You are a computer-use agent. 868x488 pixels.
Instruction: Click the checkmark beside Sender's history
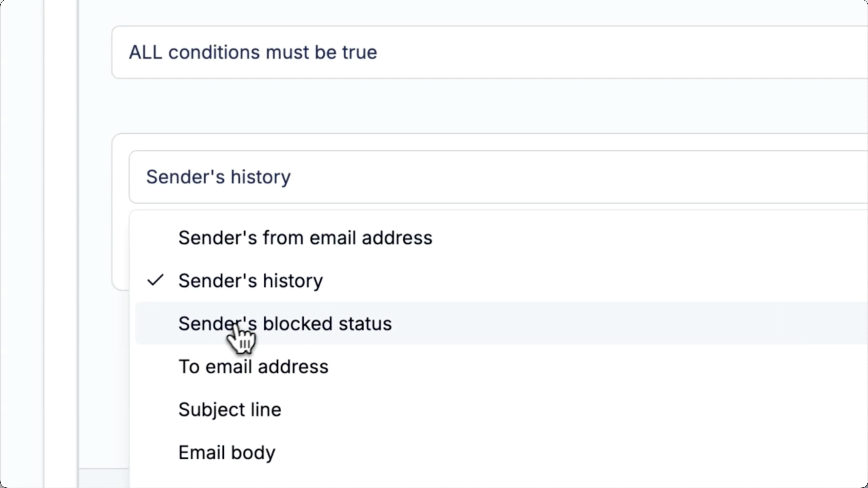(155, 280)
